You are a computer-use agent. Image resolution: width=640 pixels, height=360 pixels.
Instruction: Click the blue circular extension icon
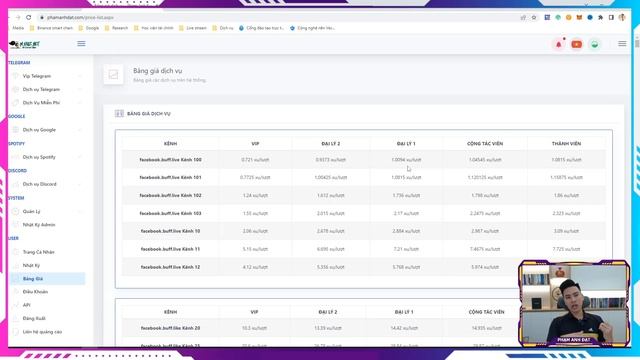pos(590,18)
